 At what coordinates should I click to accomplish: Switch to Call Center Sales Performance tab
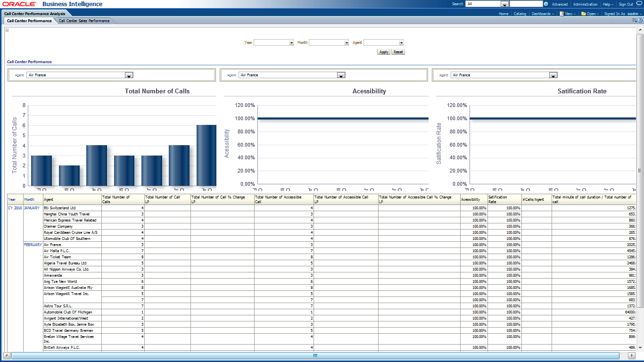pyautogui.click(x=84, y=21)
